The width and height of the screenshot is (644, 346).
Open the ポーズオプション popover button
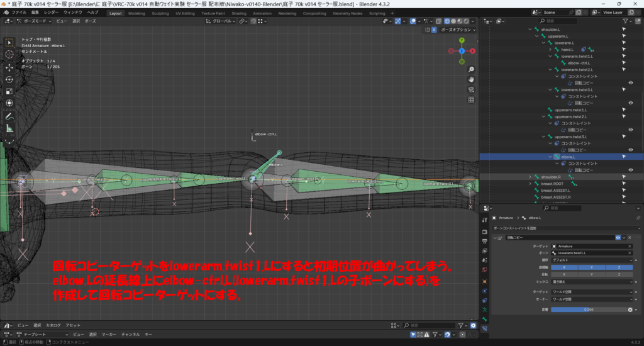tap(457, 30)
